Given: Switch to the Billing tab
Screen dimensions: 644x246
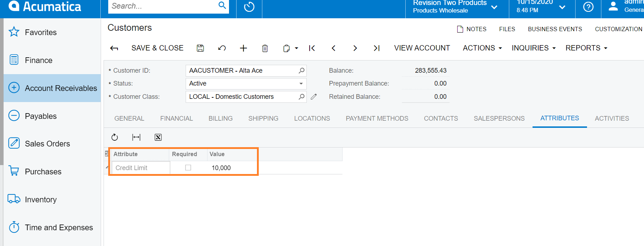Looking at the screenshot, I should pyautogui.click(x=221, y=119).
